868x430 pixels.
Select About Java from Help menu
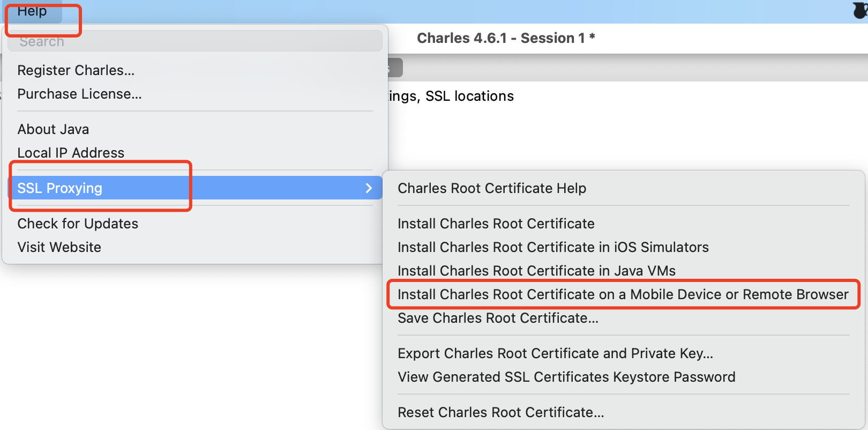(x=196, y=129)
